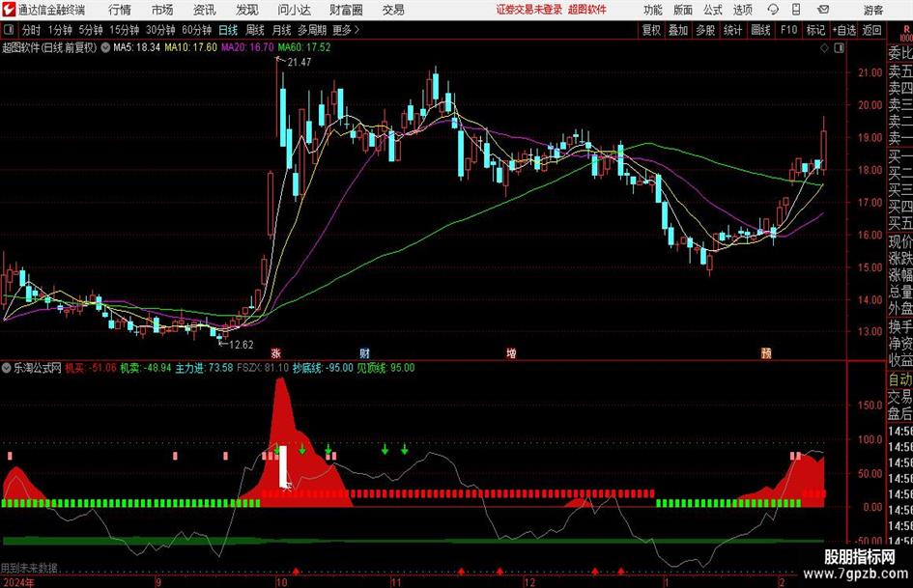Screen dimensions: 913x588
Task: Click the 通达信 red logo icon
Action: 8,10
